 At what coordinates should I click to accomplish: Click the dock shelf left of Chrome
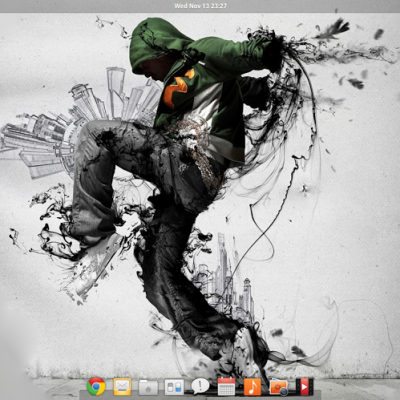click(82, 395)
